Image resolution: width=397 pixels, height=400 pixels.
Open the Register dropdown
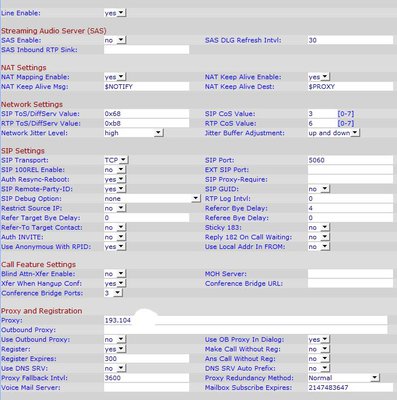(x=115, y=349)
